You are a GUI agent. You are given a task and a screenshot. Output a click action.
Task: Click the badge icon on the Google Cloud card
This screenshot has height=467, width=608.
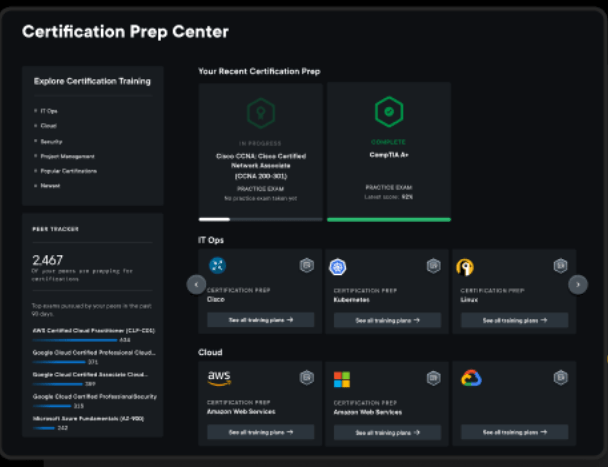561,378
